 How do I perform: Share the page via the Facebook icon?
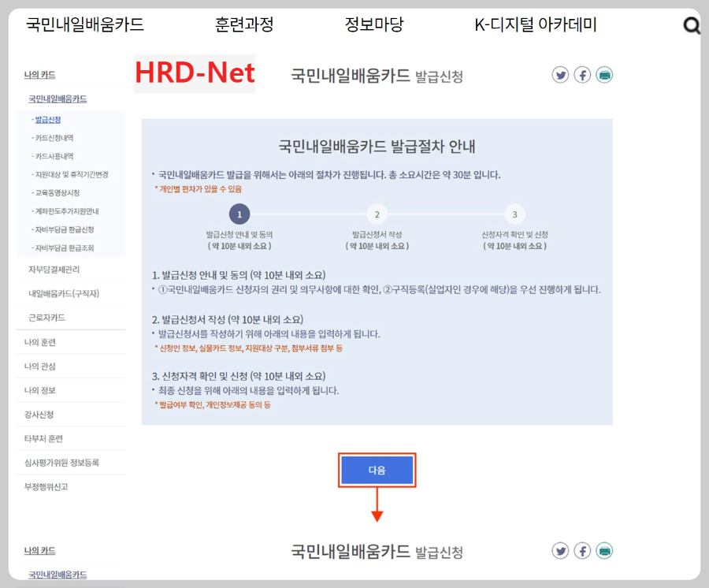(582, 75)
